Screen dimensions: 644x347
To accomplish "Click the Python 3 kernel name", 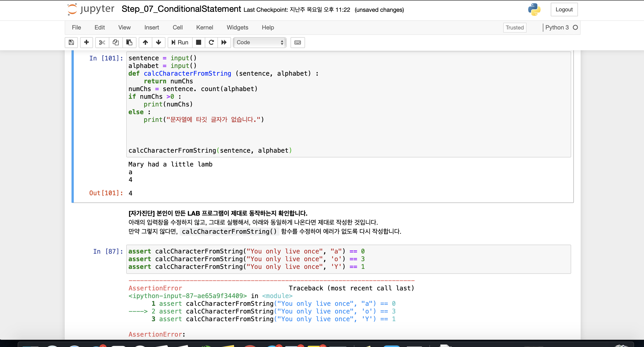I will (x=557, y=27).
